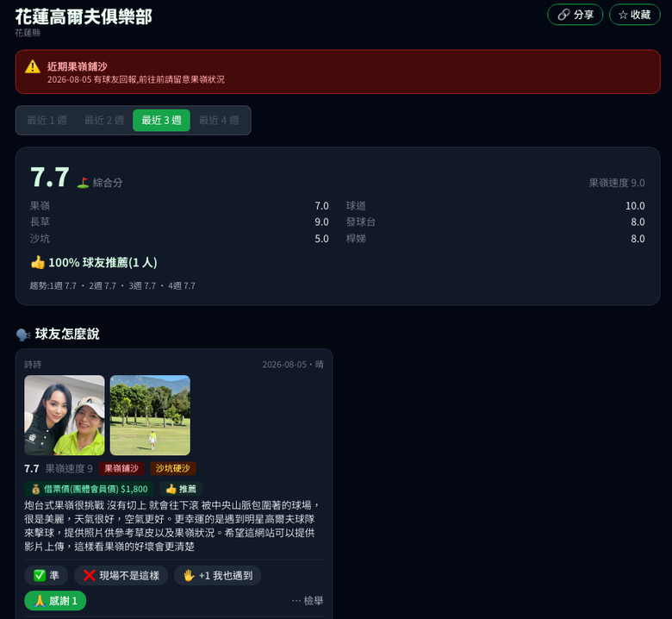Open the golf course photo thumbnail
The image size is (672, 619).
(150, 416)
